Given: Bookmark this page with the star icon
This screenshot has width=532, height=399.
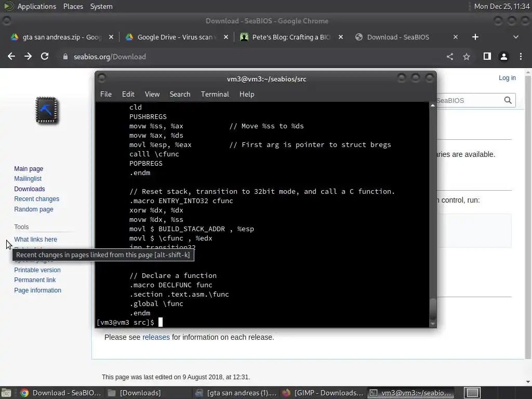Looking at the screenshot, I should tap(467, 57).
